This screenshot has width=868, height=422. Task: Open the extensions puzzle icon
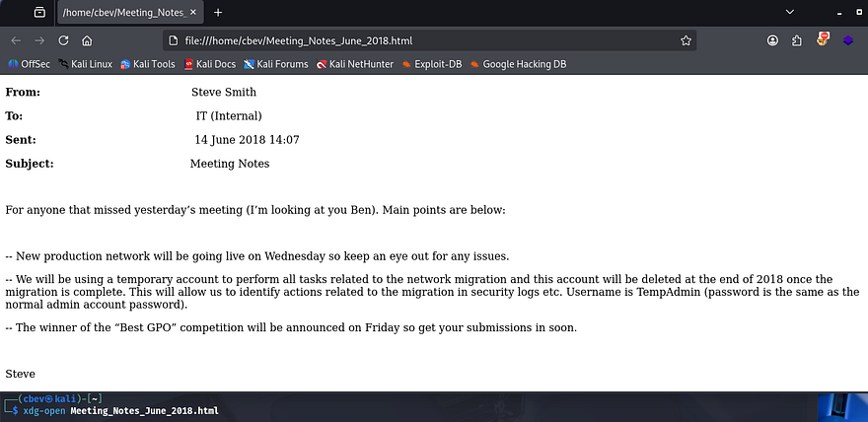pyautogui.click(x=797, y=41)
